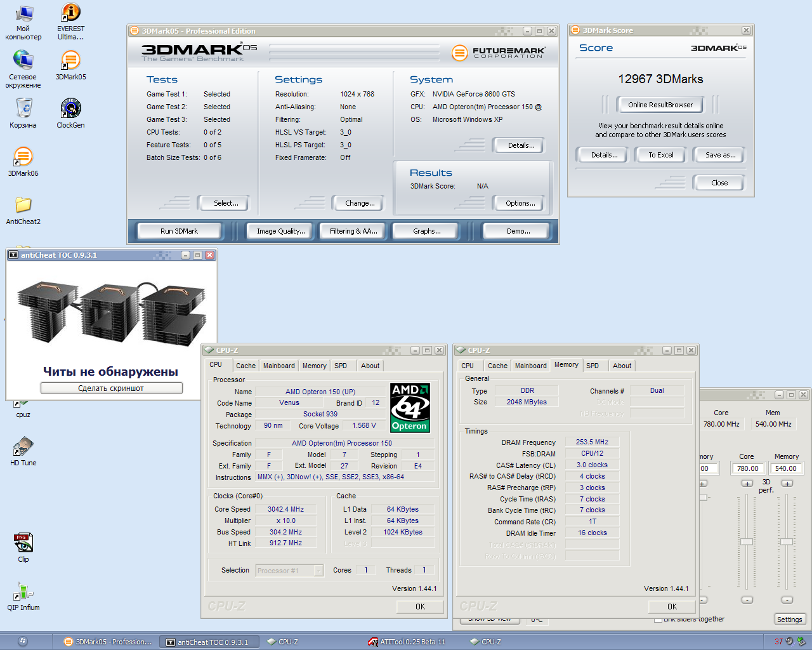Image resolution: width=812 pixels, height=650 pixels.
Task: Click the AMD 64 Opteron logo in CPU-Z
Action: pyautogui.click(x=410, y=408)
